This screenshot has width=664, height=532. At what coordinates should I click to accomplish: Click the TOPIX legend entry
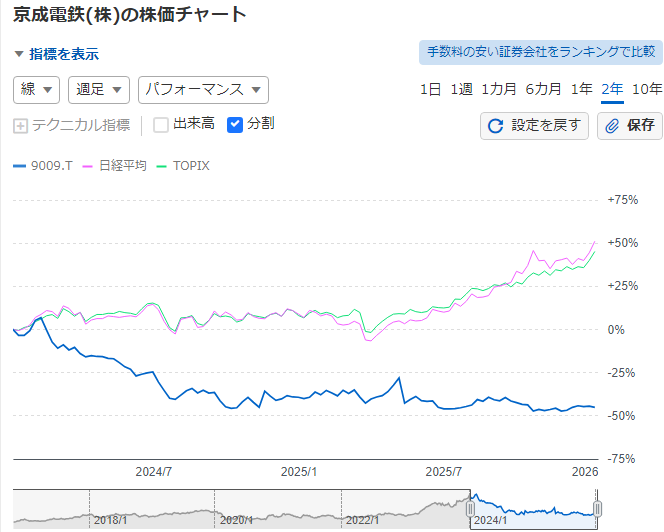tap(183, 166)
